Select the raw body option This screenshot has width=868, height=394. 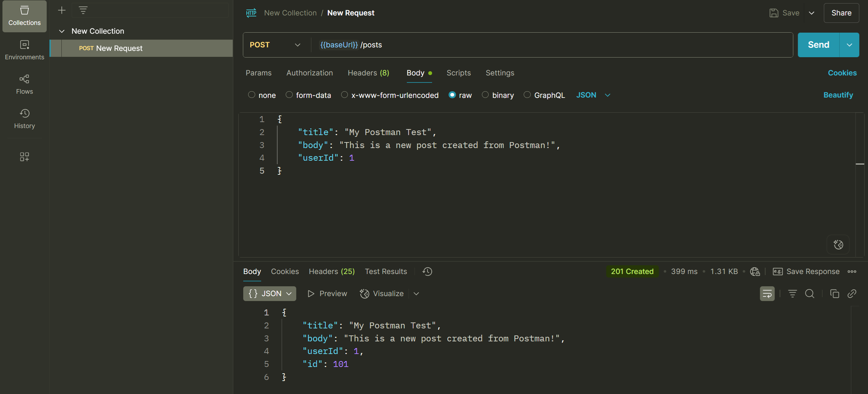point(452,95)
